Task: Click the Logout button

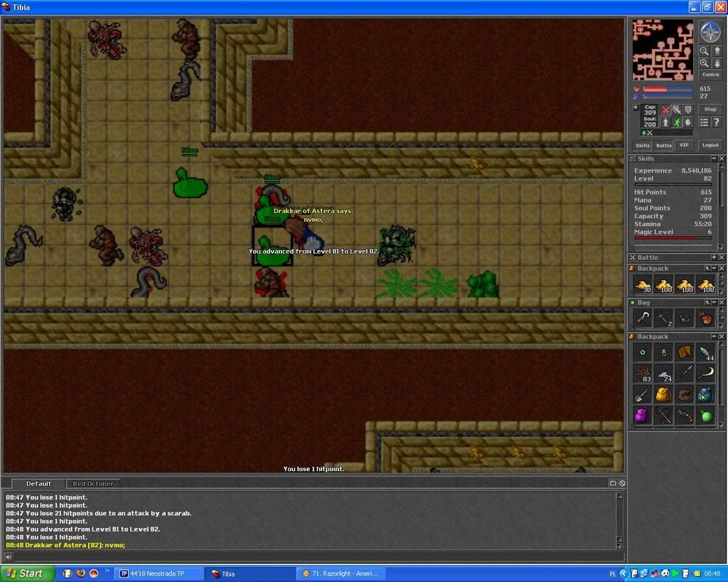Action: click(710, 145)
